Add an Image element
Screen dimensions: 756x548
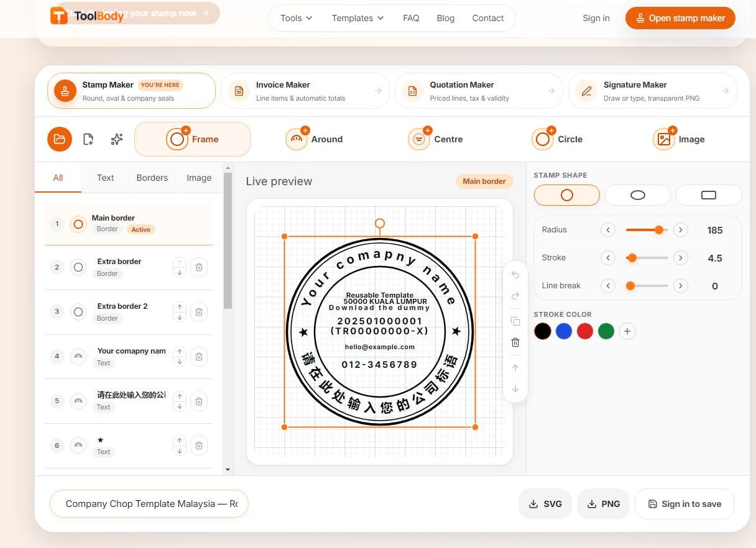[x=679, y=139]
